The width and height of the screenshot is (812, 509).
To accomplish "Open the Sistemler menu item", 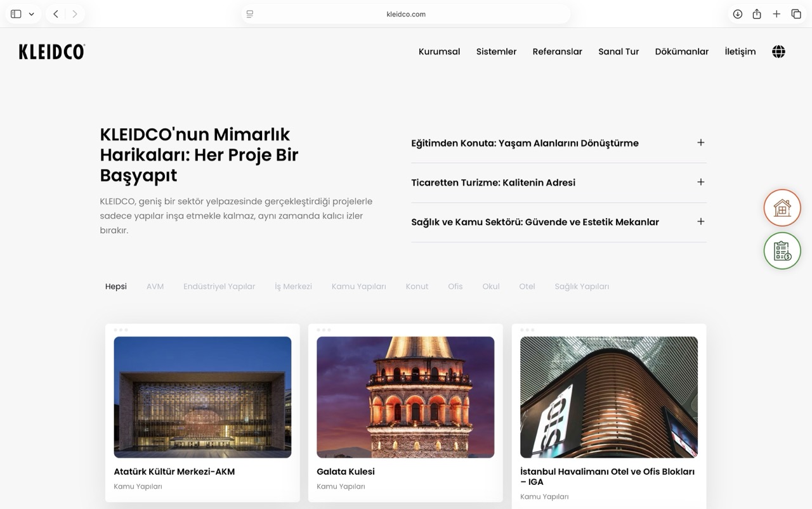I will [x=496, y=52].
